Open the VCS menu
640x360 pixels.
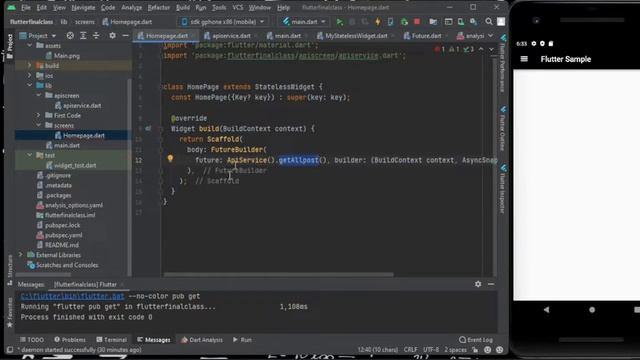pos(238,7)
